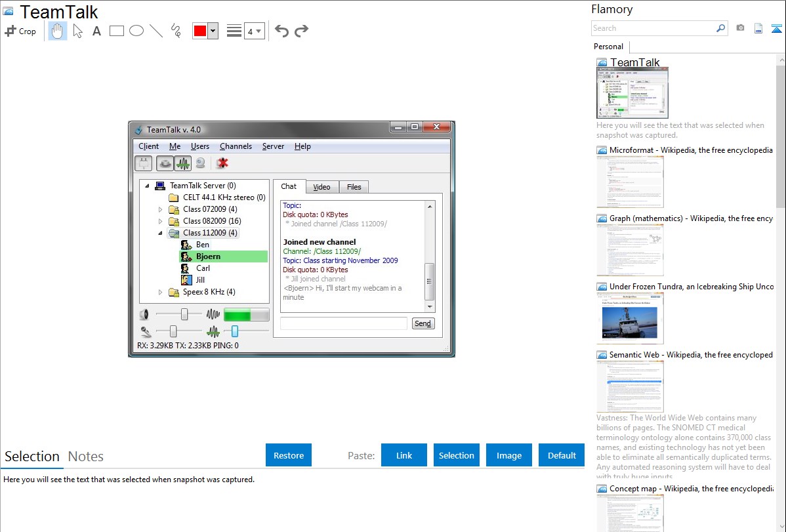Open the line width dropdown

click(255, 31)
